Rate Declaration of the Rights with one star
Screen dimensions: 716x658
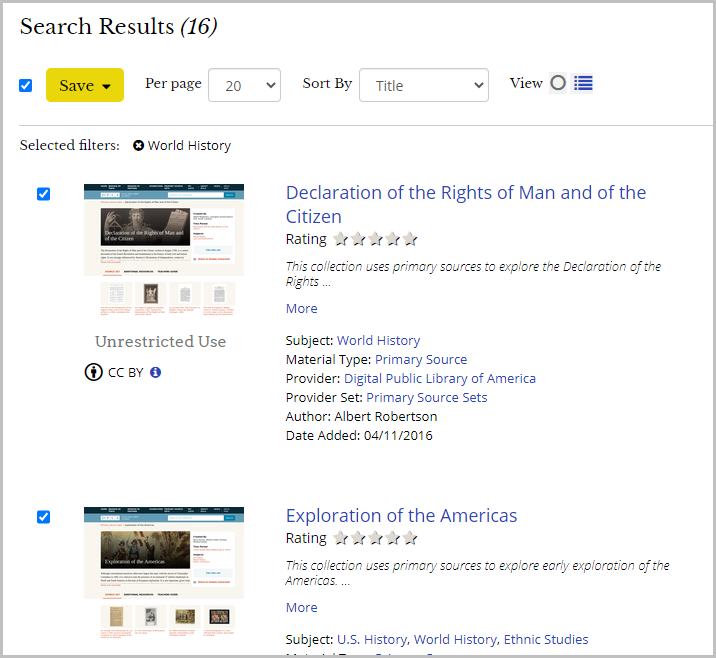(x=341, y=239)
